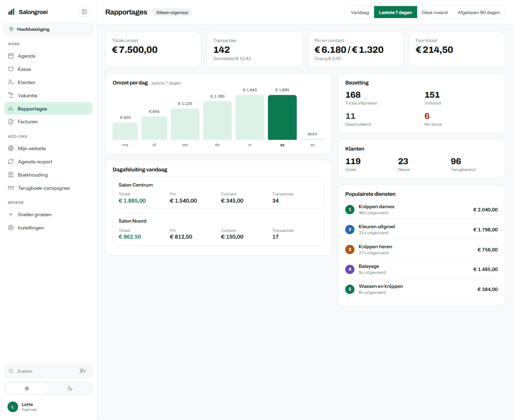Click the Agenda calendar icon
The image size is (513, 420).
tap(11, 56)
